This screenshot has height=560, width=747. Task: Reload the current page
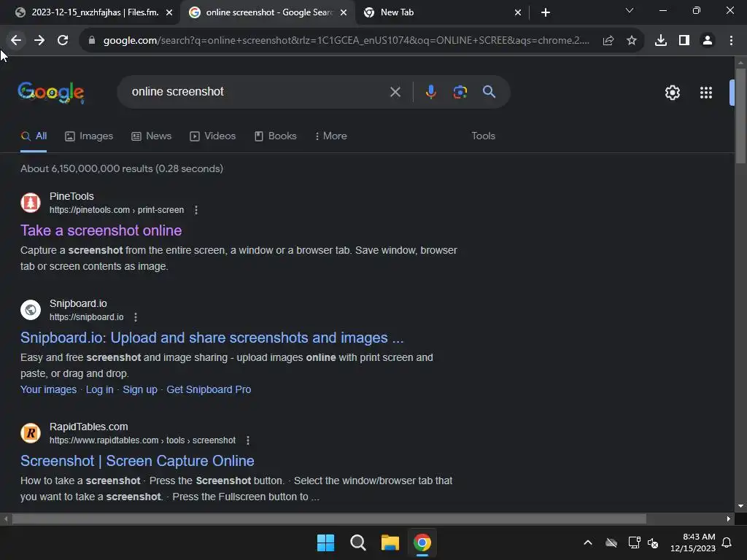63,41
